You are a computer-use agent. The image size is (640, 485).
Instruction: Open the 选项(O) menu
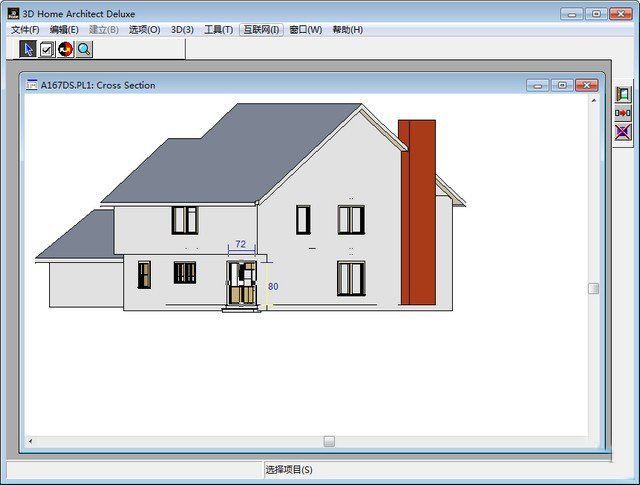coord(144,30)
